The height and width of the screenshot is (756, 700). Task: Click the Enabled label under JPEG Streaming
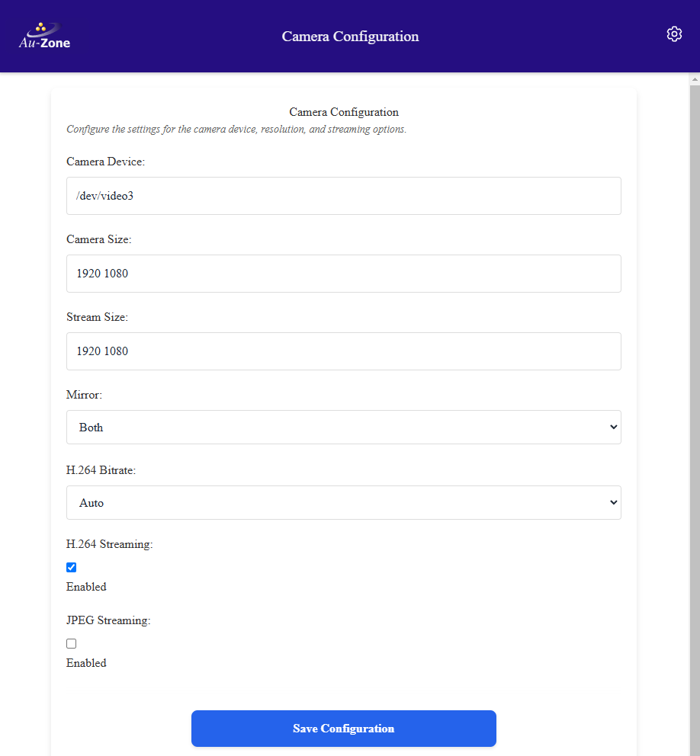85,662
